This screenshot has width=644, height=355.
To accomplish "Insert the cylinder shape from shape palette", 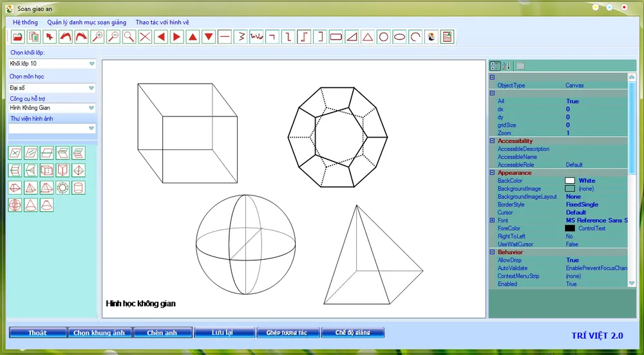I will [x=78, y=188].
